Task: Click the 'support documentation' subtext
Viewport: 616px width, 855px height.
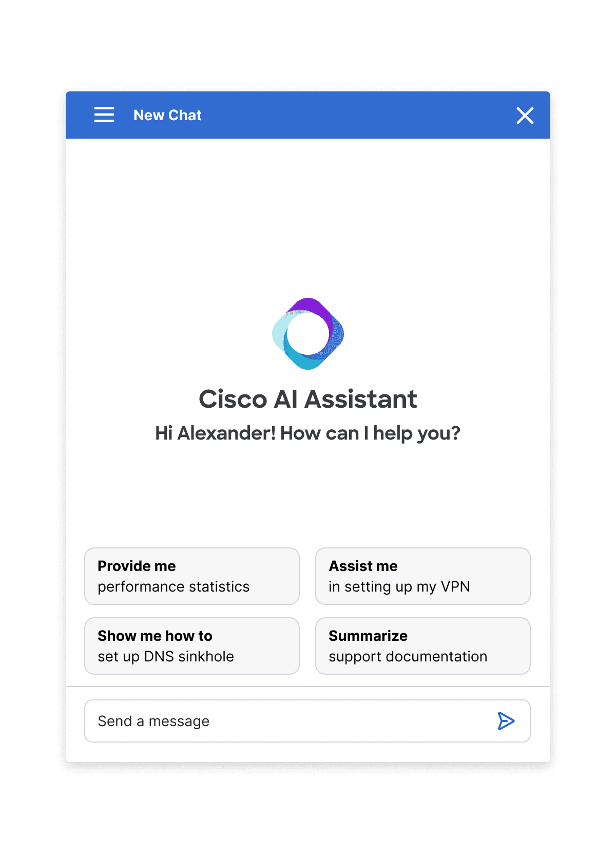Action: pos(408,656)
